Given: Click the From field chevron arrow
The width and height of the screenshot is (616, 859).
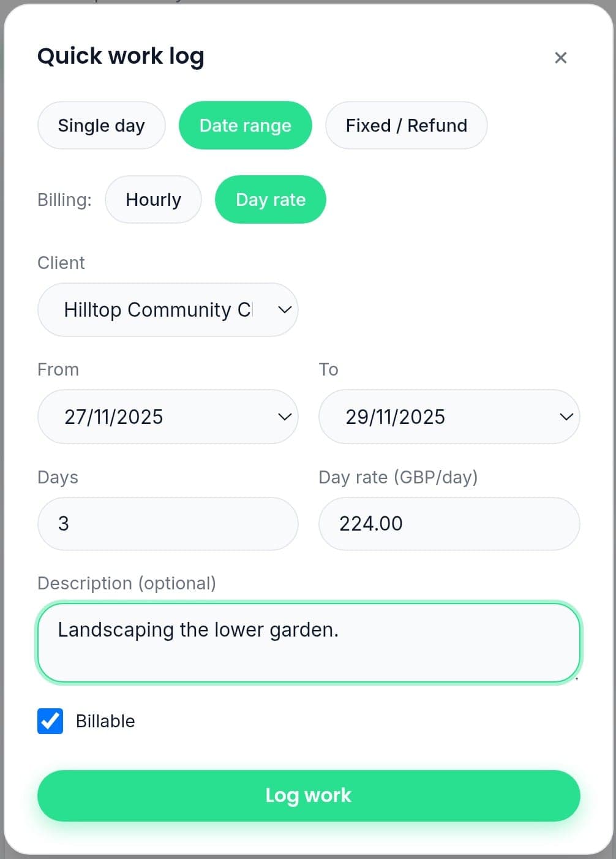Looking at the screenshot, I should tap(284, 417).
